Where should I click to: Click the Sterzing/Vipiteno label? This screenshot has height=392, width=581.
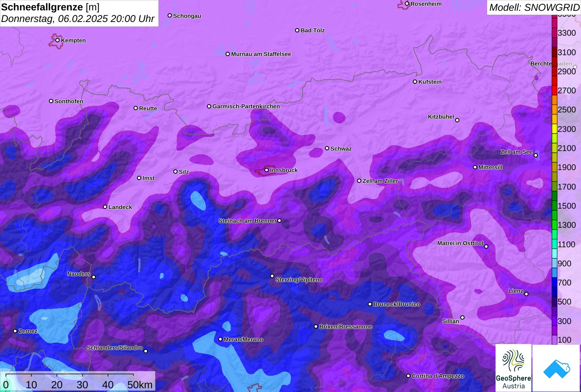coord(299,280)
